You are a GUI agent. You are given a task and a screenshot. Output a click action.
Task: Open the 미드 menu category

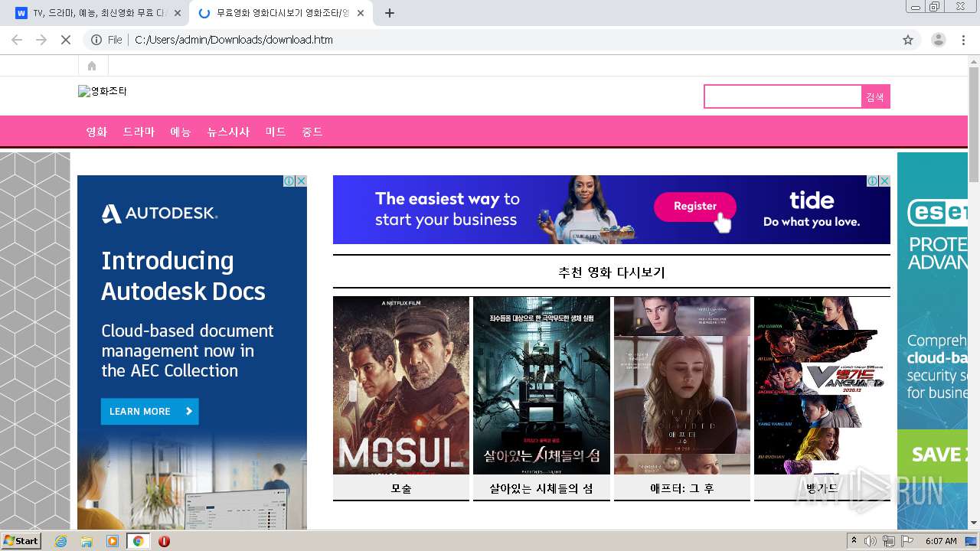(276, 132)
